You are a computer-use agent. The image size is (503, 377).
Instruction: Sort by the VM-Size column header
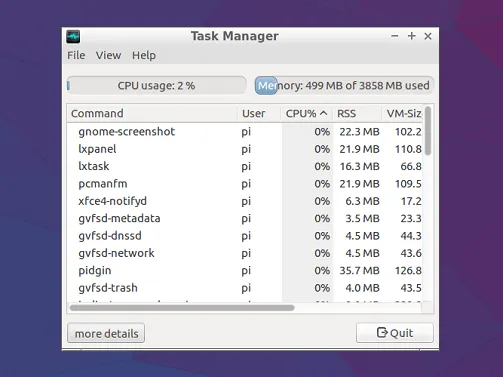402,113
